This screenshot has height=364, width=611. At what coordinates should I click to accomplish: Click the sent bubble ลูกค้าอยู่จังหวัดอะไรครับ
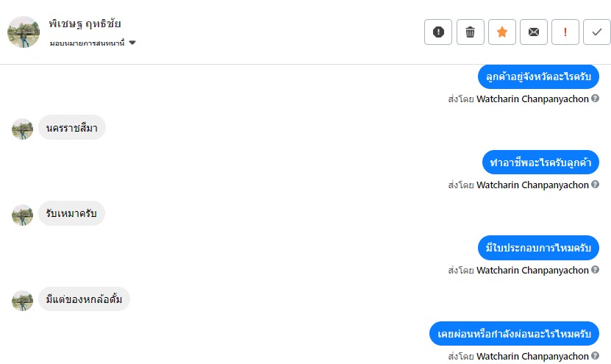[x=538, y=76]
